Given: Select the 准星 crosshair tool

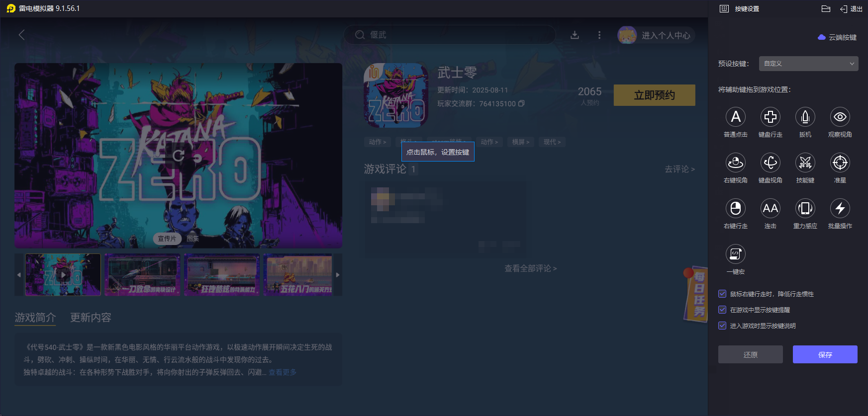Looking at the screenshot, I should (840, 163).
